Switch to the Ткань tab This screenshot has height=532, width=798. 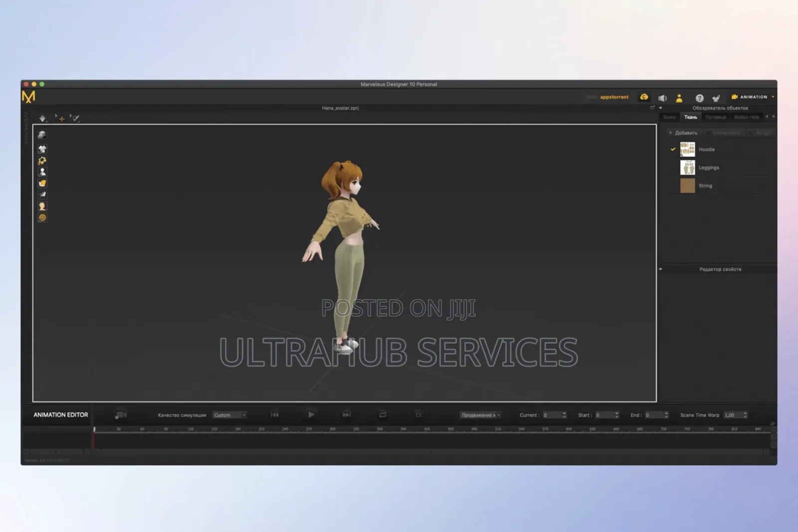tap(691, 117)
